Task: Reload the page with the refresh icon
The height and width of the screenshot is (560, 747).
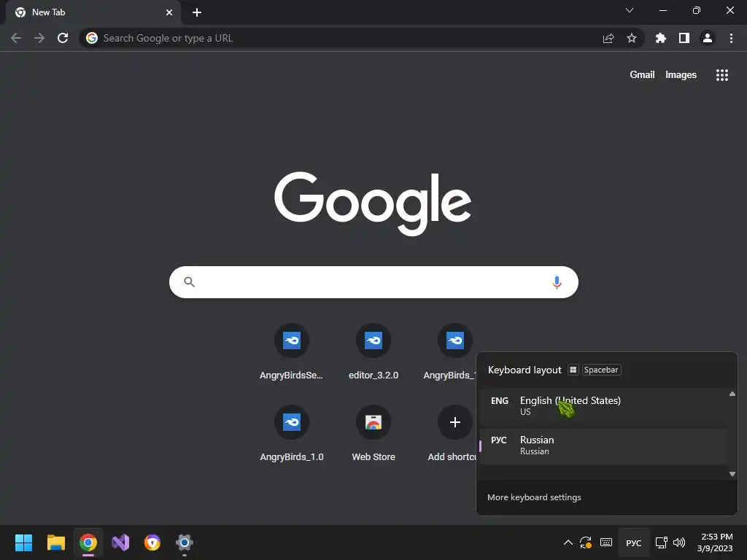Action: 63,38
